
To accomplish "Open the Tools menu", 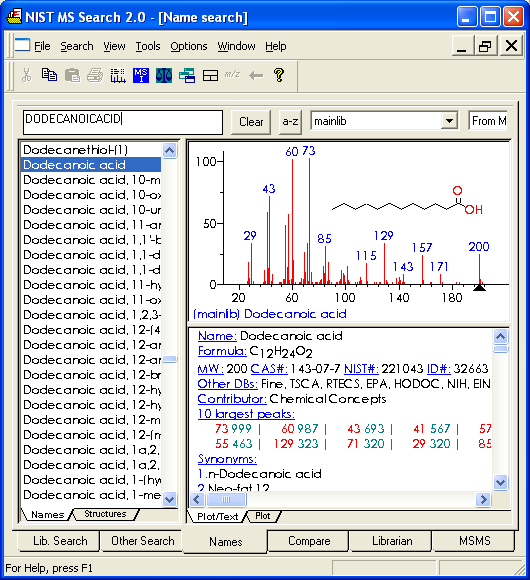I will (x=148, y=46).
